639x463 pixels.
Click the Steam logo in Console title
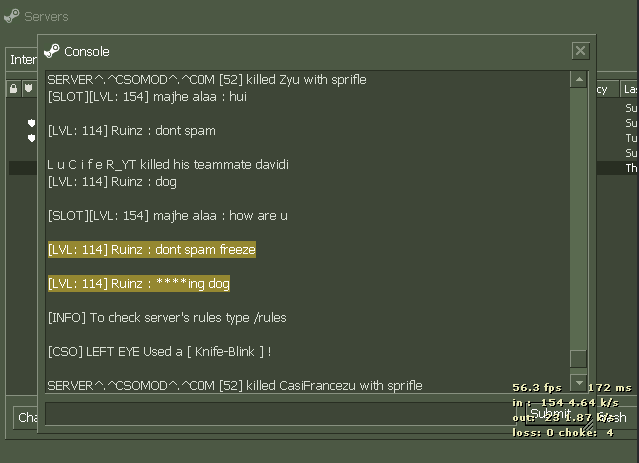point(52,51)
